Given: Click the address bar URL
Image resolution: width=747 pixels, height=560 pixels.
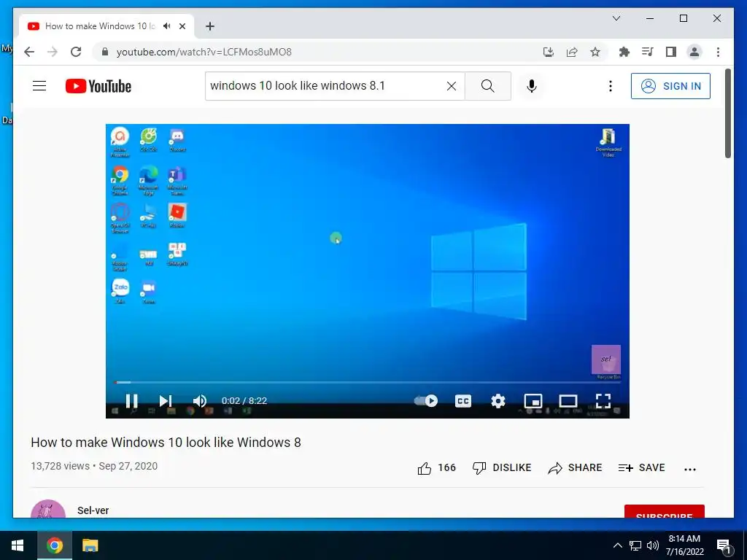Looking at the screenshot, I should 204,52.
